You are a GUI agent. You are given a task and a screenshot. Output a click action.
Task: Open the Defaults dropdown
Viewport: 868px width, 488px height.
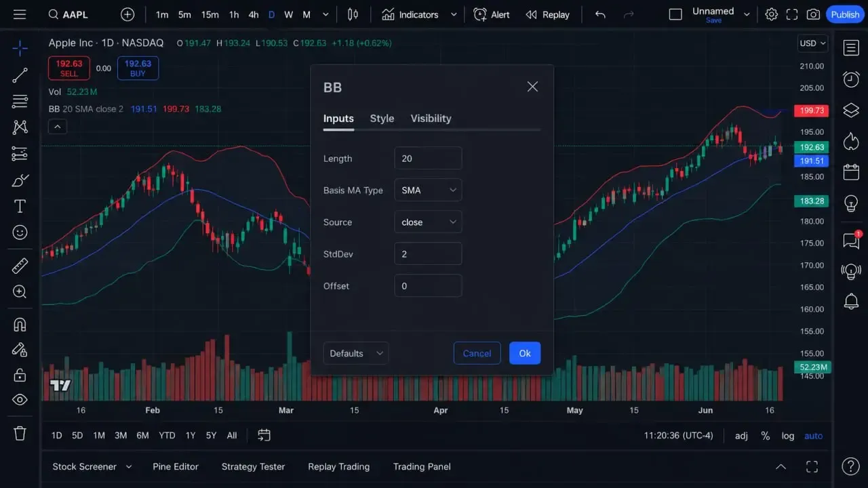(x=356, y=353)
